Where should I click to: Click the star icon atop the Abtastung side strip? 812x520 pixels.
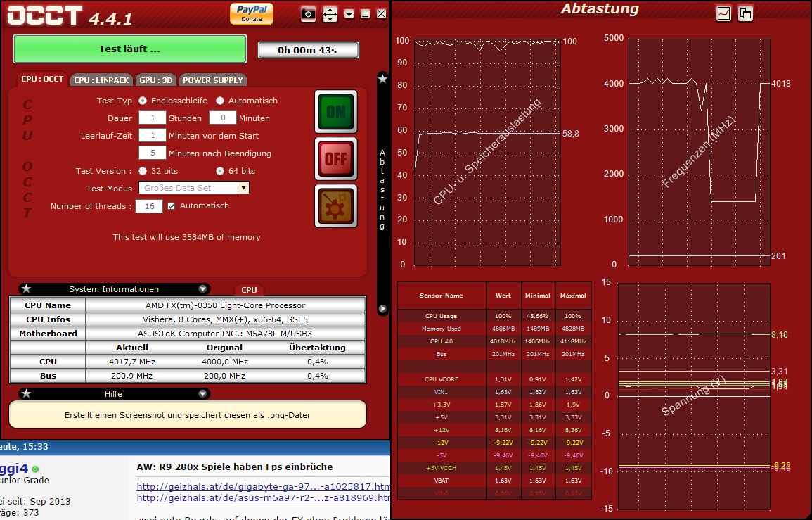click(382, 79)
